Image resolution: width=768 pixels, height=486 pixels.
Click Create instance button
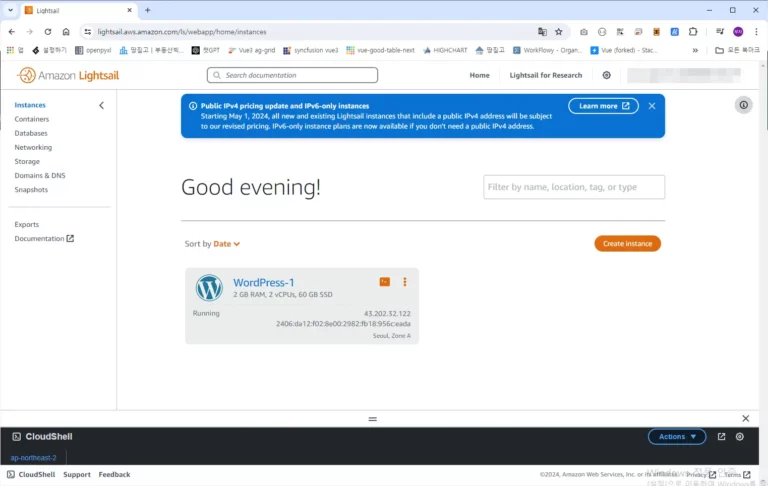[x=627, y=243]
